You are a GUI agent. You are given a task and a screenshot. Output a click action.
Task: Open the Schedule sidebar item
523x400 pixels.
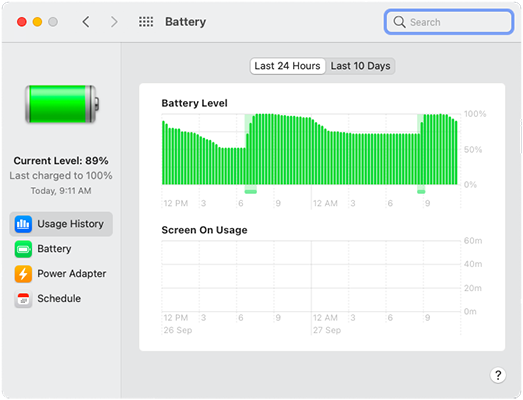point(61,299)
